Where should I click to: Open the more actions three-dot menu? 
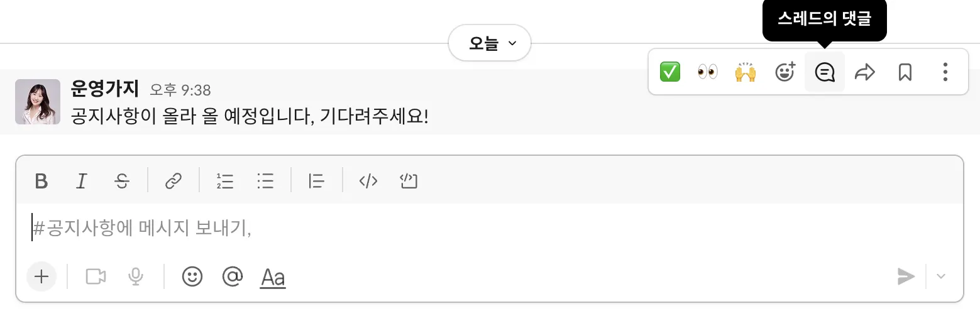(945, 72)
